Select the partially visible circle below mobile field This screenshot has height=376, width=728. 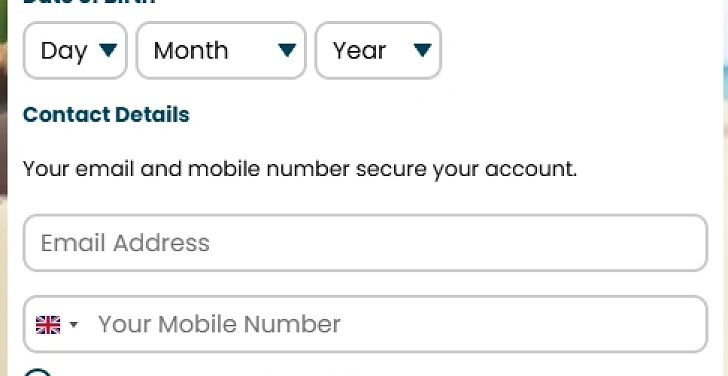pos(37,372)
